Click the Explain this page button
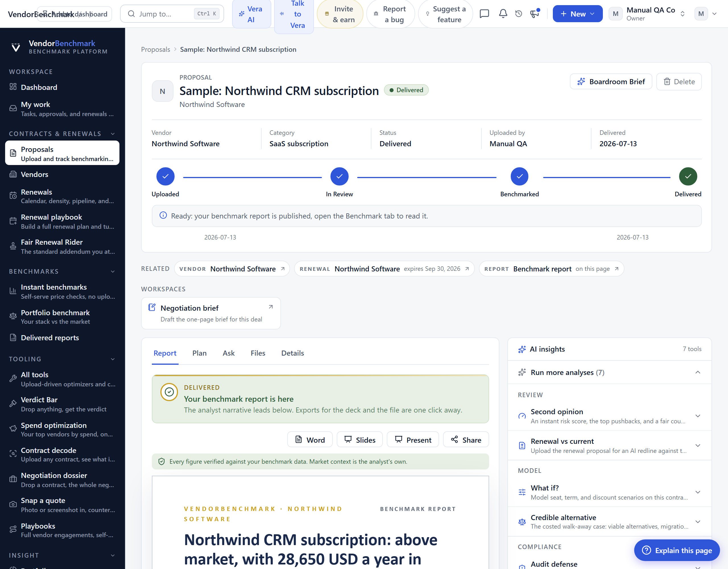This screenshot has height=569, width=728. (677, 550)
